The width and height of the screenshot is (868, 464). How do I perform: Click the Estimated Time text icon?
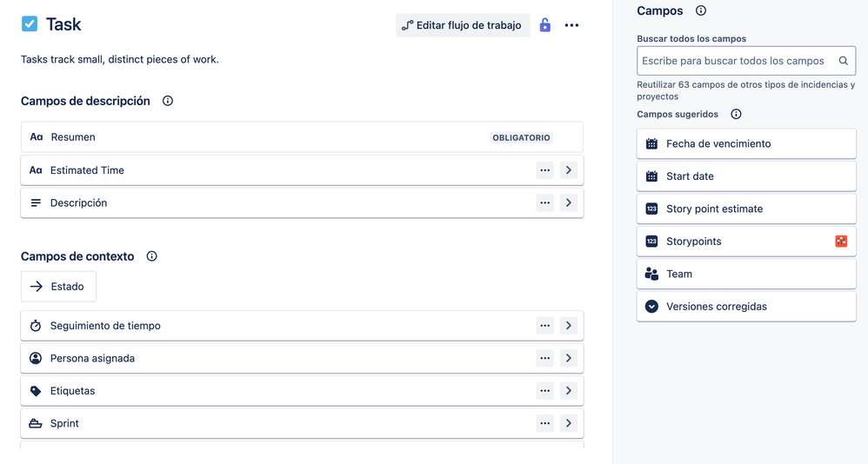tap(36, 170)
